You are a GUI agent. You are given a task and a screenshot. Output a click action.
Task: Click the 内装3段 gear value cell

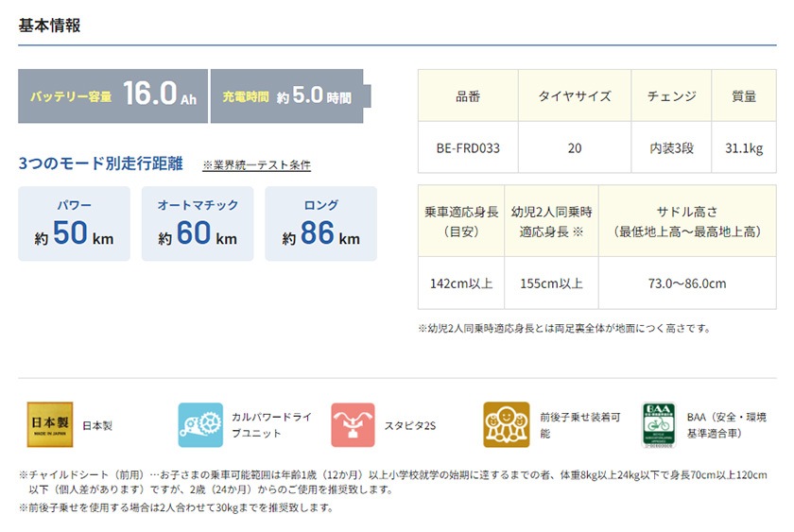(x=671, y=148)
